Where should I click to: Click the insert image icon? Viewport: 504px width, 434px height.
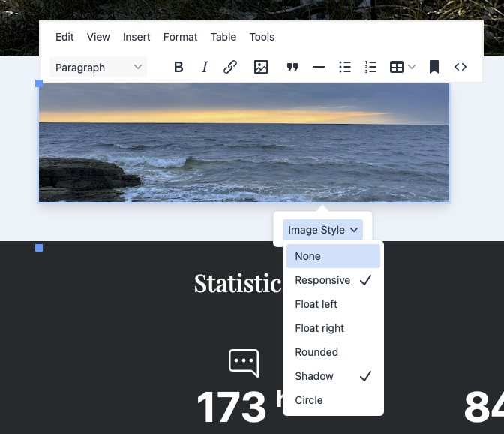261,67
